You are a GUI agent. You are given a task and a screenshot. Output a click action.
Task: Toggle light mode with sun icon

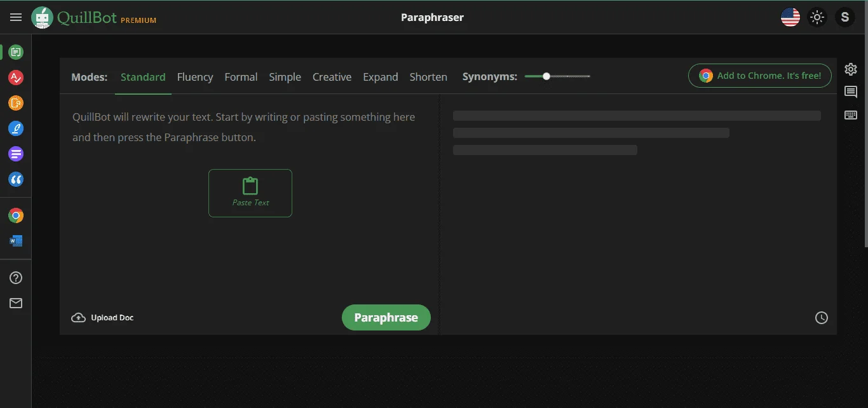click(817, 17)
